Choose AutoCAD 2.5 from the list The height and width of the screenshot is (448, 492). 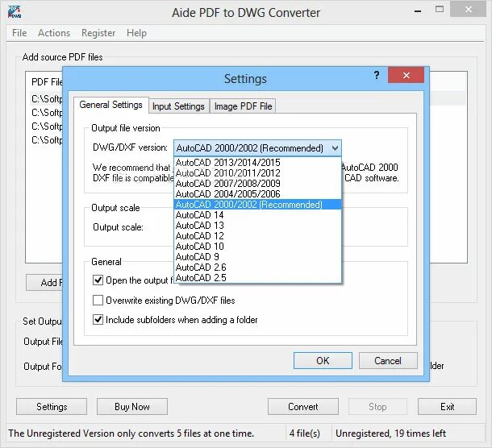point(257,278)
